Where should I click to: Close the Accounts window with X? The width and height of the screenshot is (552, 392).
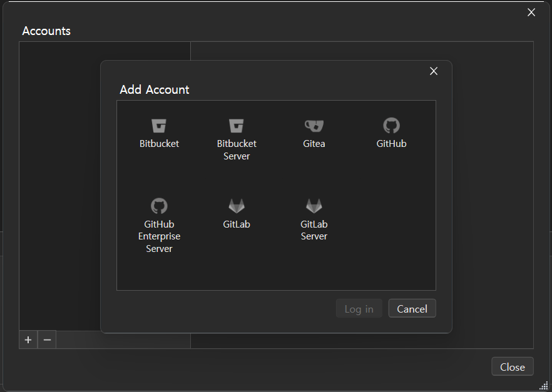[x=531, y=13]
